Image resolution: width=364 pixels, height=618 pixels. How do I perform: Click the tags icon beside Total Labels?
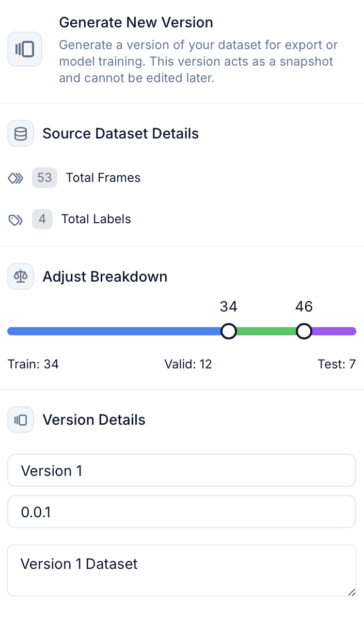coord(15,220)
